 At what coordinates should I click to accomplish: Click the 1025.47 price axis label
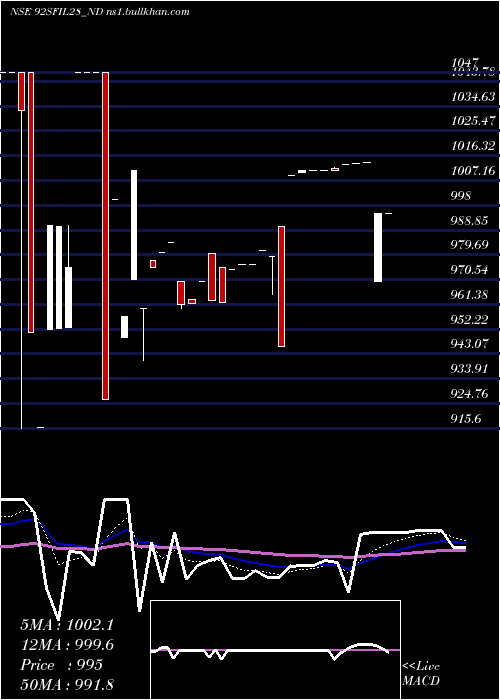pyautogui.click(x=473, y=121)
